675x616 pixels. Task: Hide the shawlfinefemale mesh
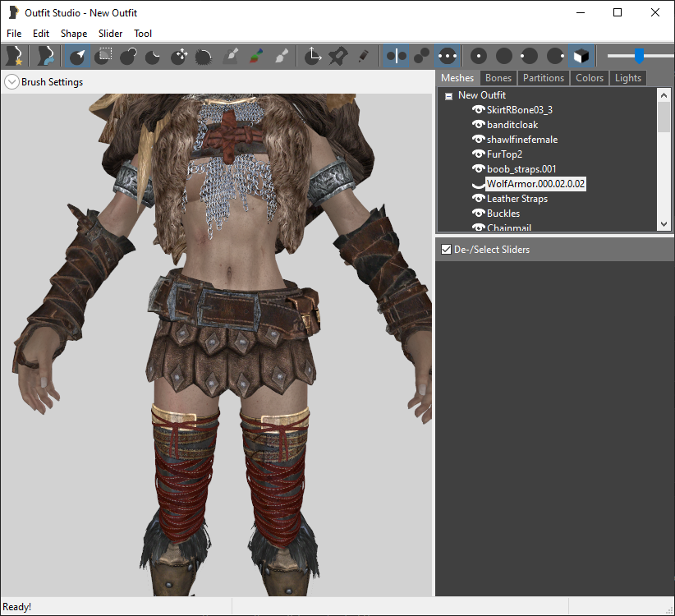pos(478,140)
